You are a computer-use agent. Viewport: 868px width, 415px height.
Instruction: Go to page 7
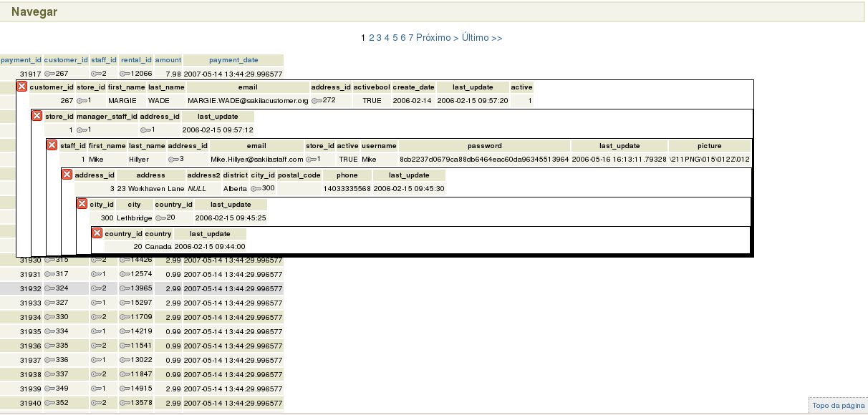pyautogui.click(x=411, y=38)
